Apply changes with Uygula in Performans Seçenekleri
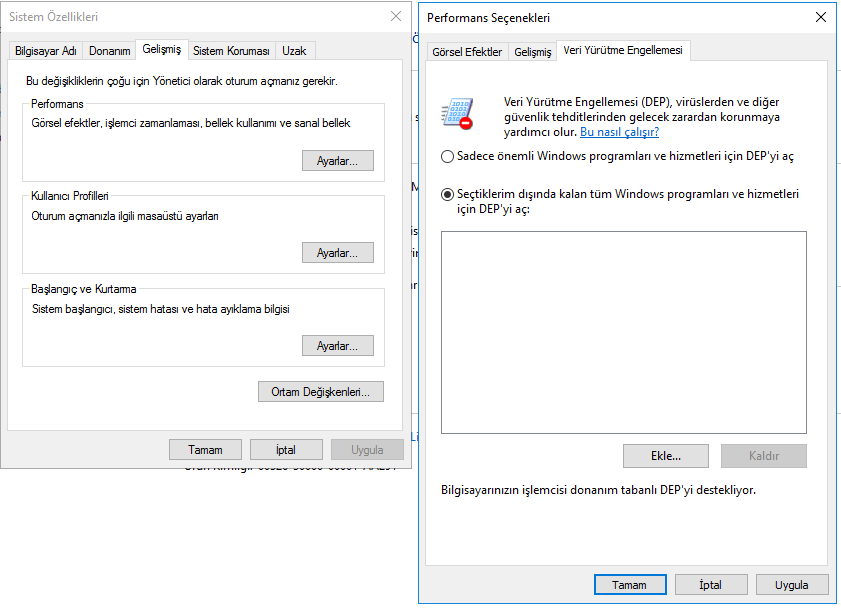The width and height of the screenshot is (841, 608). pyautogui.click(x=792, y=585)
